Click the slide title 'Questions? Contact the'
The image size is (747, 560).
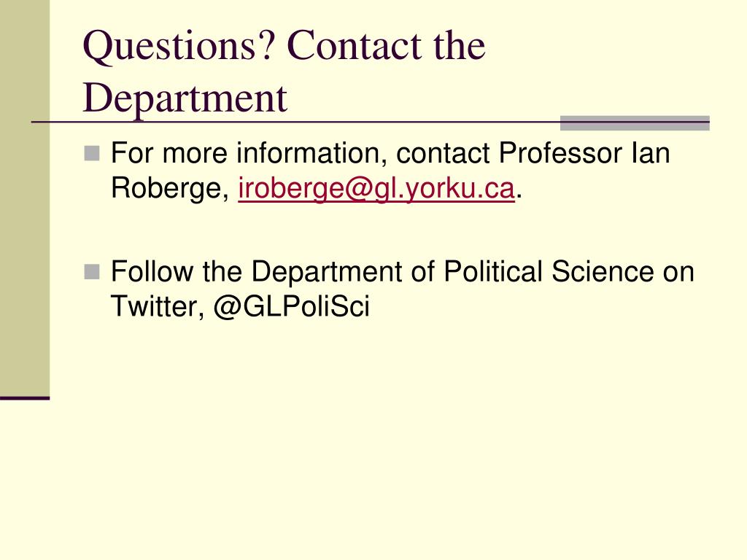click(x=285, y=46)
